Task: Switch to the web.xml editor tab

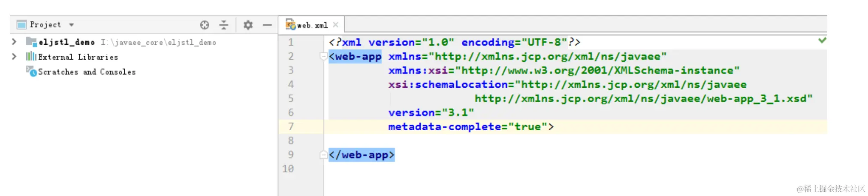Action: pos(312,25)
